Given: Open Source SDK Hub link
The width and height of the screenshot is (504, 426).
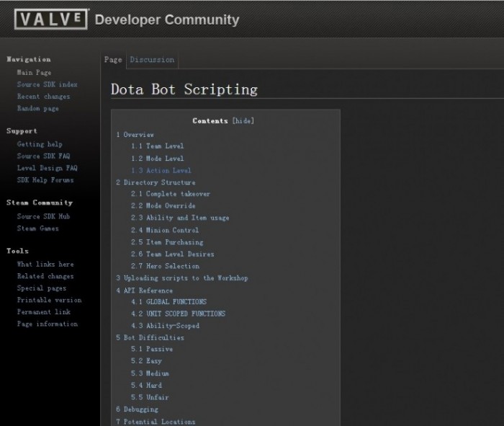Looking at the screenshot, I should pyautogui.click(x=43, y=216).
